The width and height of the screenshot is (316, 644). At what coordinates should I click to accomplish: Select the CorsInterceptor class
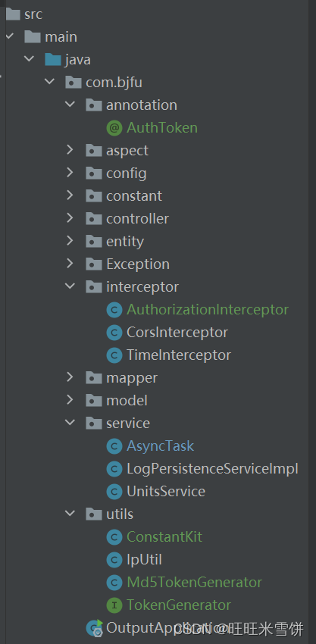pos(177,333)
